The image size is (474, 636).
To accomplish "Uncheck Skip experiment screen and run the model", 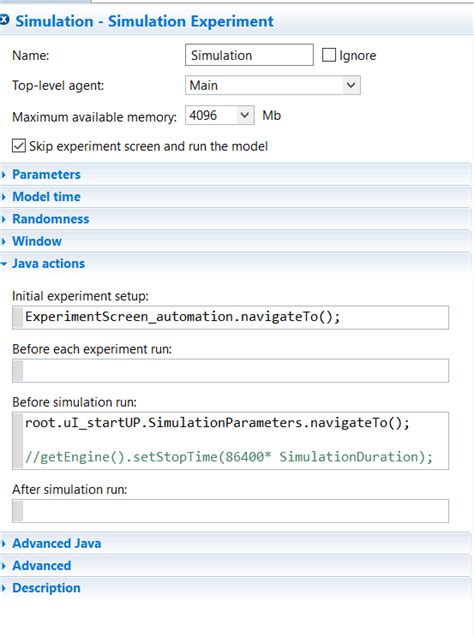I will (x=19, y=146).
